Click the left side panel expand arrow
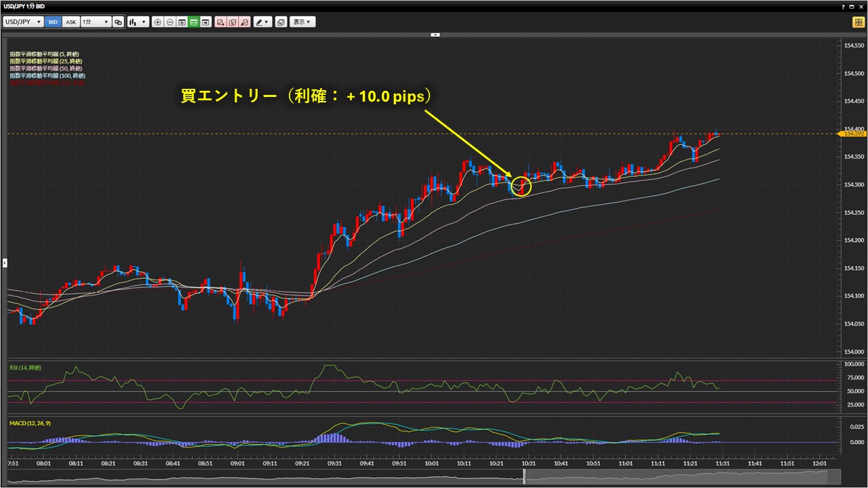 coord(5,262)
